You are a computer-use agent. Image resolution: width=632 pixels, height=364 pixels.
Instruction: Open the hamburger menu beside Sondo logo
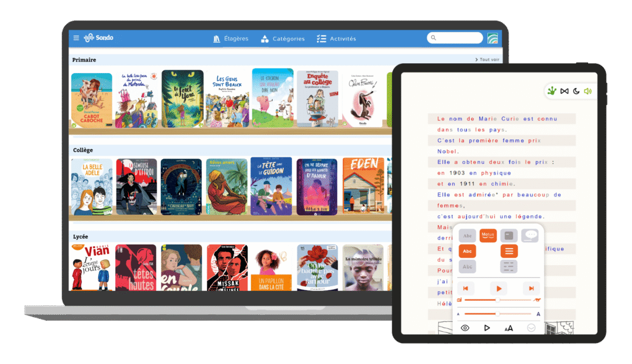click(76, 38)
